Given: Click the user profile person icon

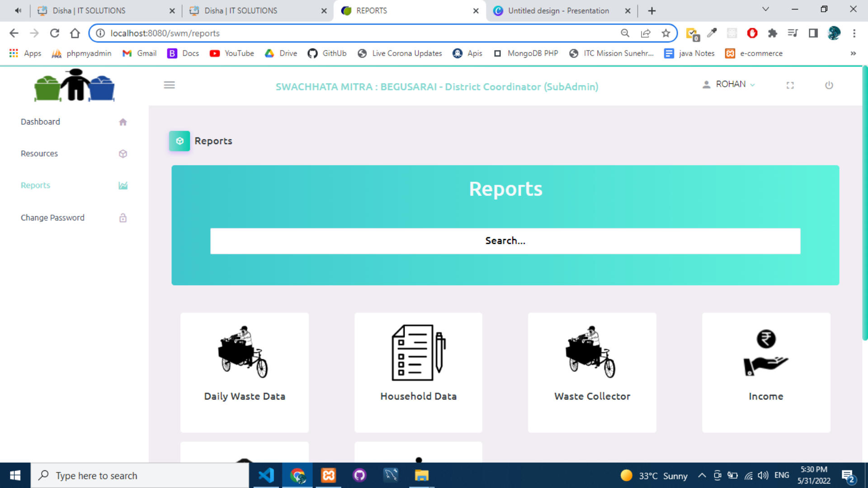Looking at the screenshot, I should click(706, 84).
